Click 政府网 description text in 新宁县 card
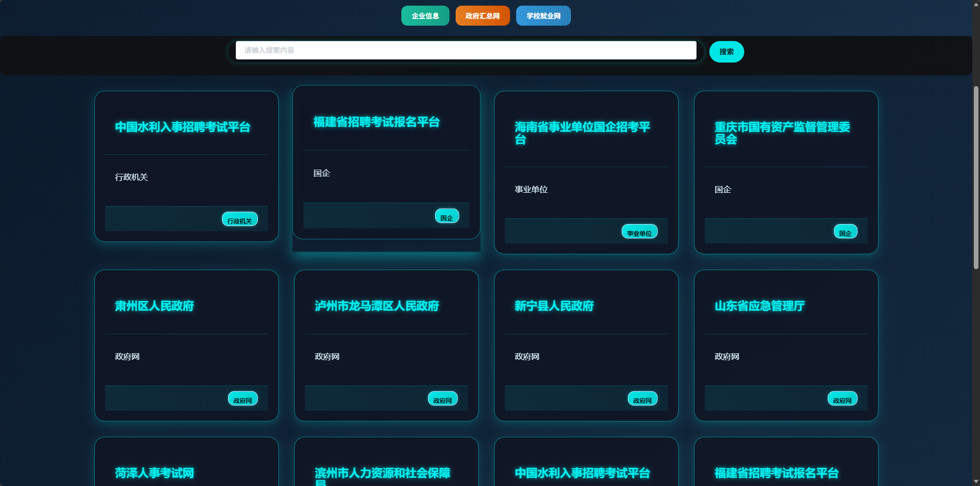 527,357
